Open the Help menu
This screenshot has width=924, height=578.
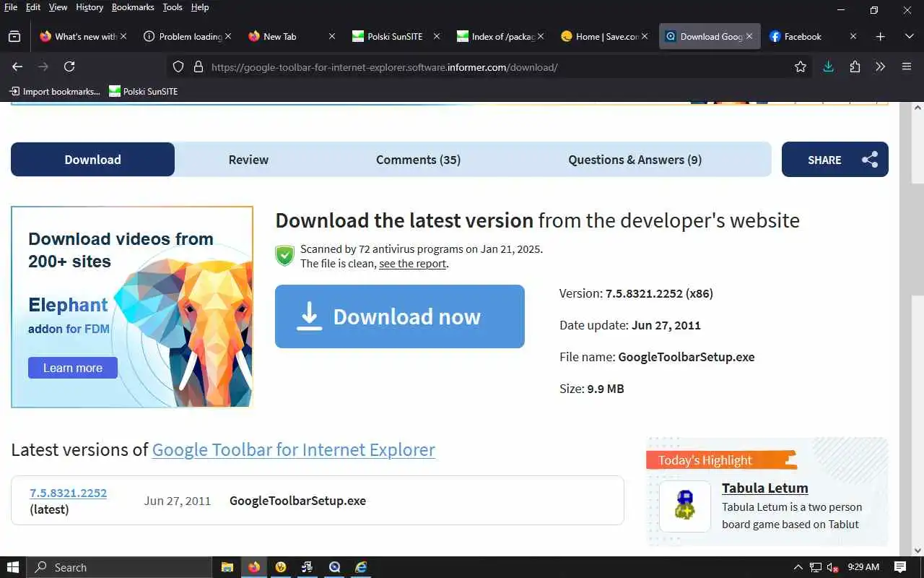click(200, 7)
